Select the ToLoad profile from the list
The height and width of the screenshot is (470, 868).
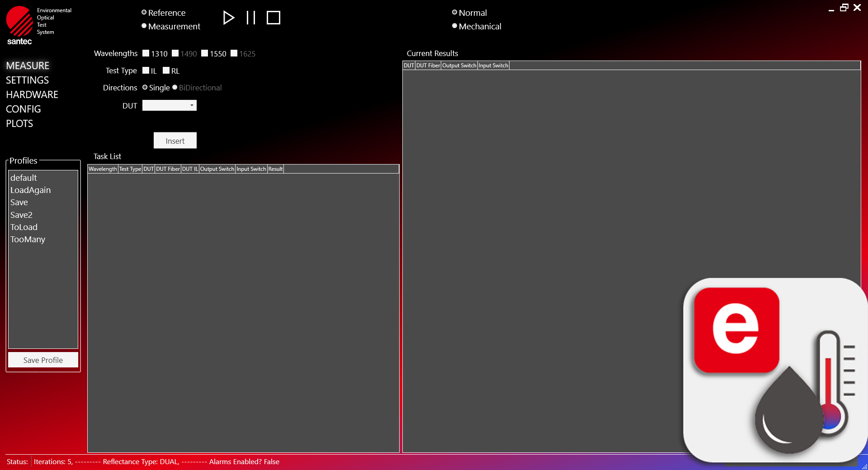coord(24,227)
